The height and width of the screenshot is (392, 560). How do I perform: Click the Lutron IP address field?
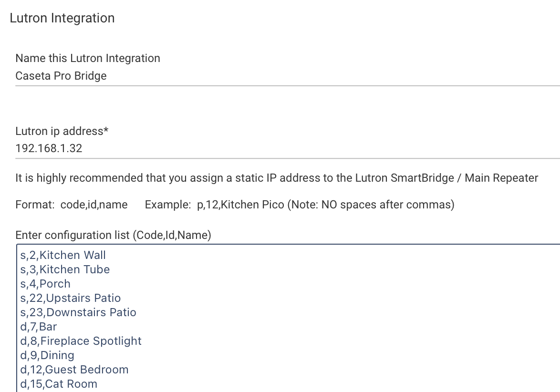pyautogui.click(x=288, y=148)
